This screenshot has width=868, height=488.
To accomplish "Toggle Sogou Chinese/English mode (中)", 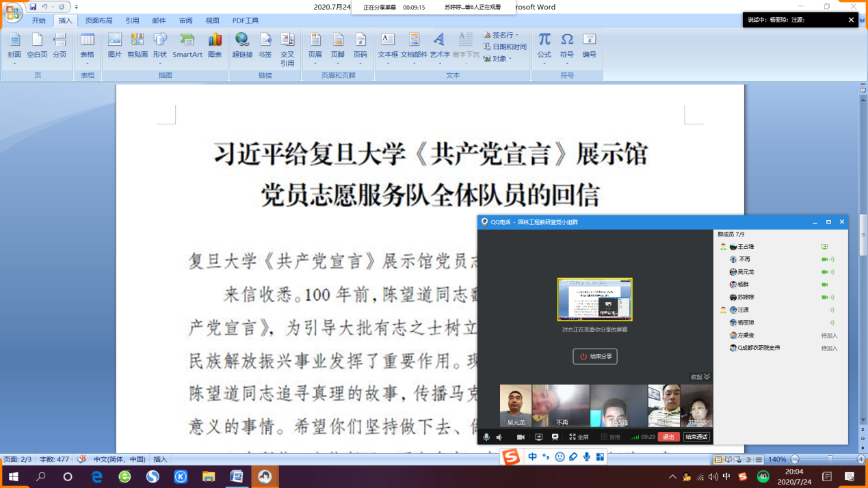I will 533,457.
